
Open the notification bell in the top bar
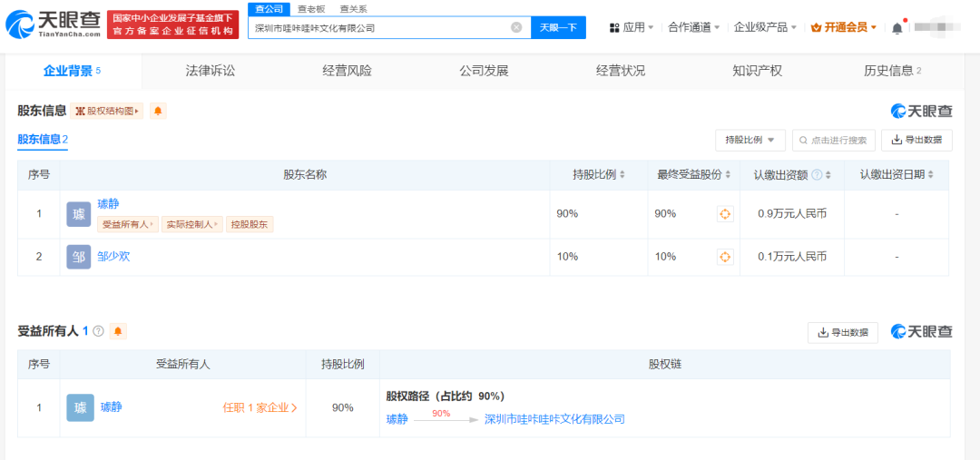tap(897, 28)
